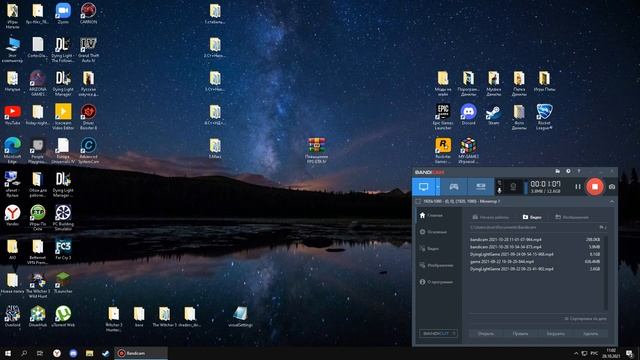Viewport: 640px width, 360px height.
Task: Select the file starting with game 2021-09-22
Action: coord(535,262)
